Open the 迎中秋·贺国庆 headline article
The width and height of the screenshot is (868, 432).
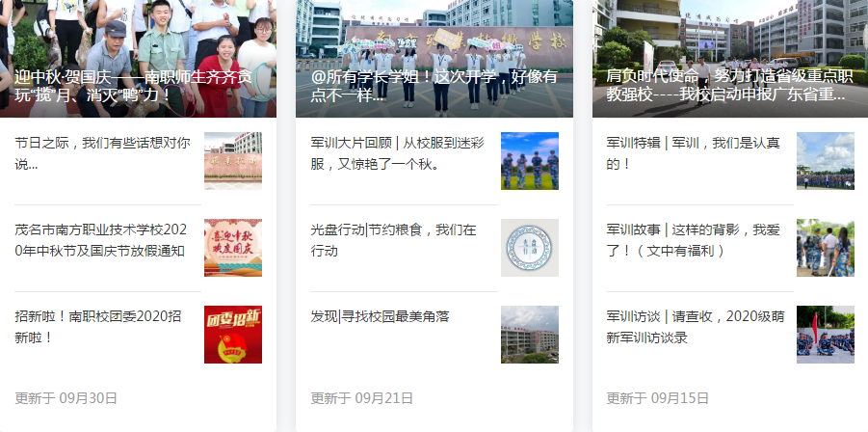133,86
